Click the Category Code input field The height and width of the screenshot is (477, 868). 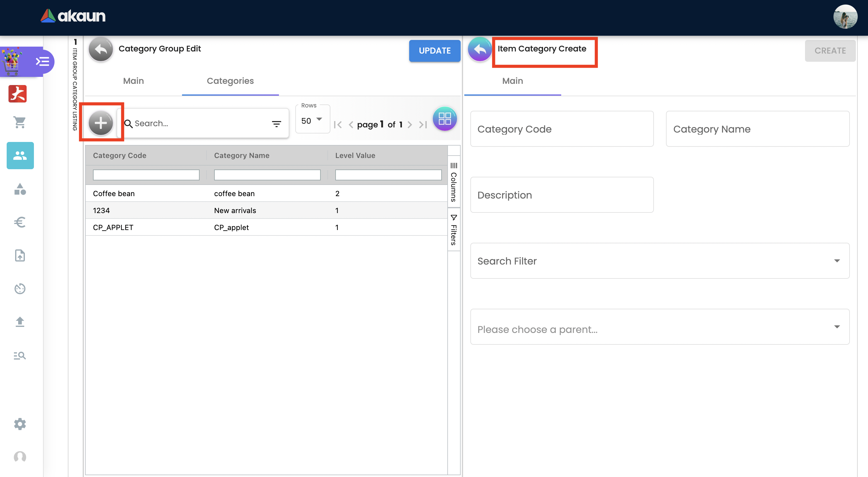[x=562, y=129]
